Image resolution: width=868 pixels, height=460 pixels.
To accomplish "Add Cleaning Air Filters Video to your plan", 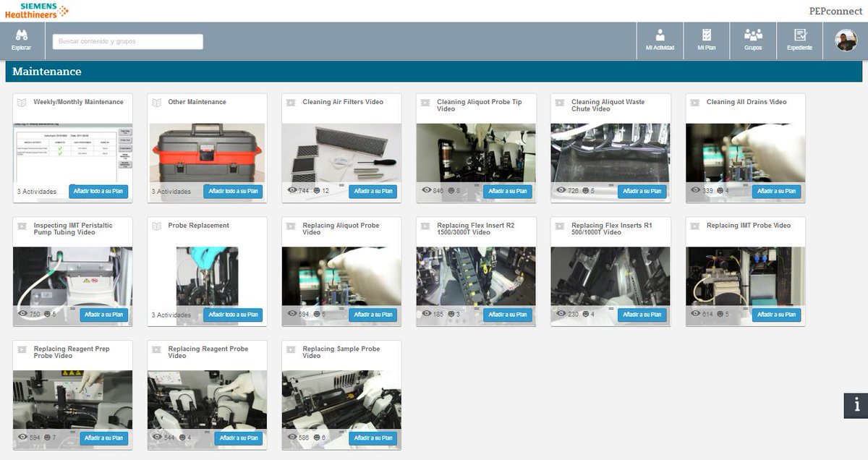I will tap(373, 192).
